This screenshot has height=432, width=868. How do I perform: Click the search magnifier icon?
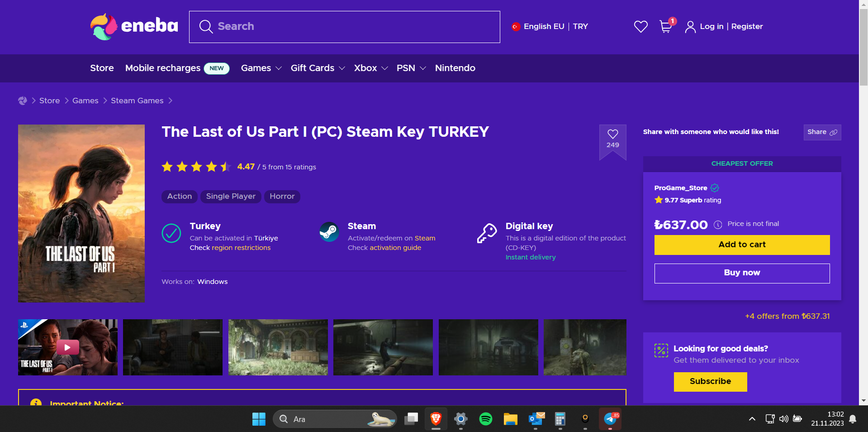[x=206, y=27]
